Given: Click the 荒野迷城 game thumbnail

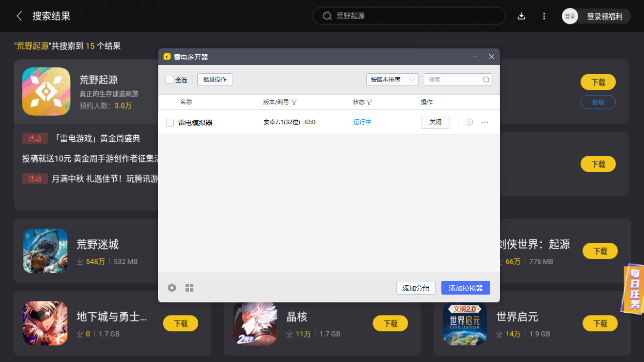Looking at the screenshot, I should (45, 251).
